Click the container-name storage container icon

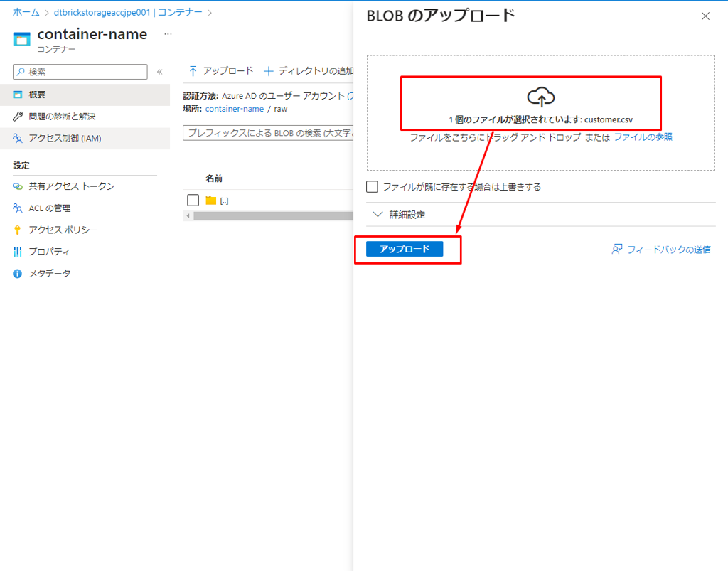(21, 39)
